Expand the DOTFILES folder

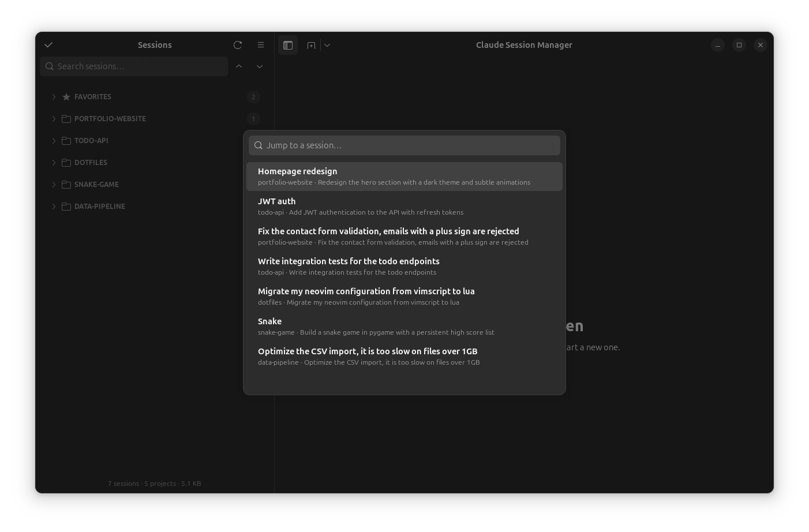click(54, 163)
